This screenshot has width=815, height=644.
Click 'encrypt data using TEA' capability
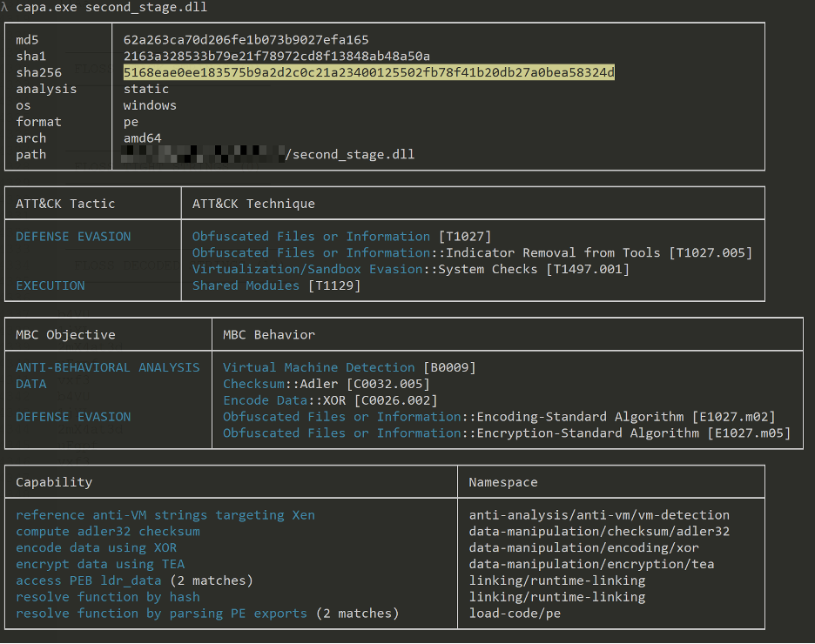pyautogui.click(x=100, y=564)
